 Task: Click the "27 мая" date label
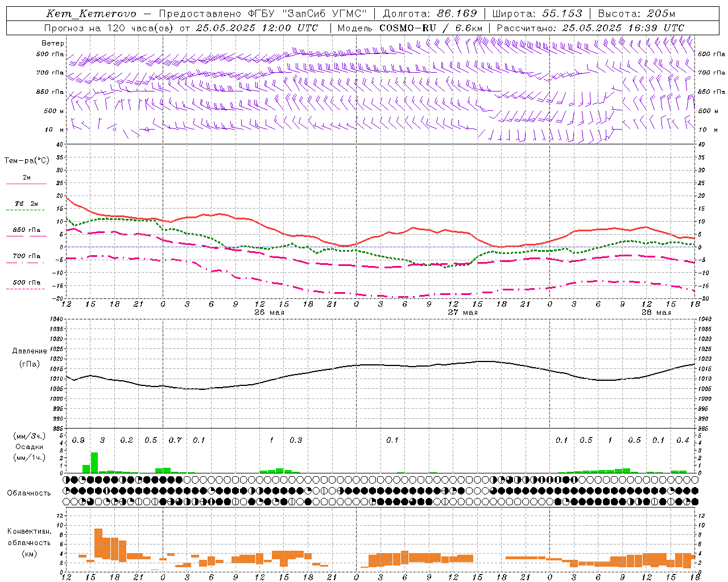463,313
